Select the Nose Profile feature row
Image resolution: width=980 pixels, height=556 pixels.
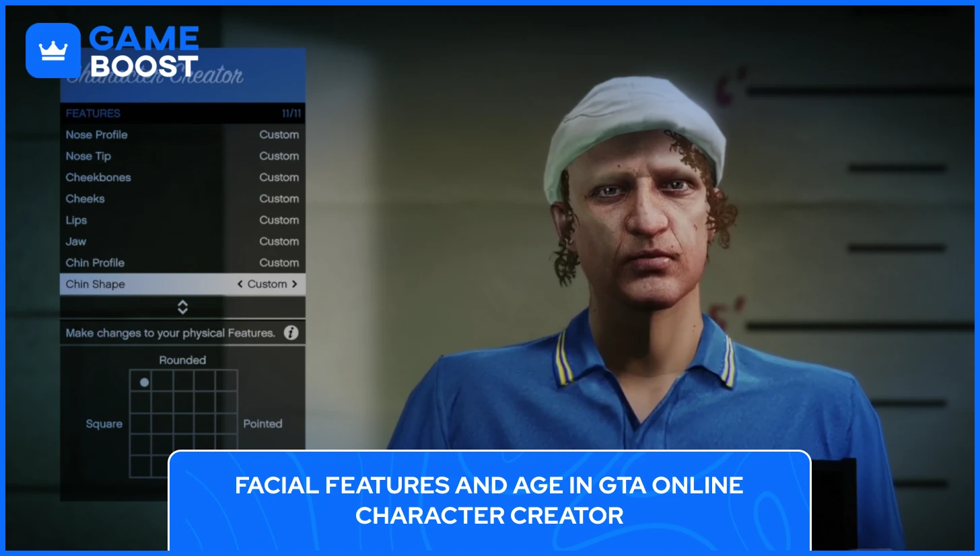click(x=96, y=135)
